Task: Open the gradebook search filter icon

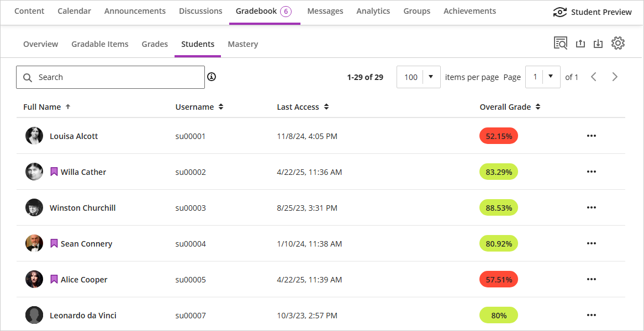Action: 561,44
